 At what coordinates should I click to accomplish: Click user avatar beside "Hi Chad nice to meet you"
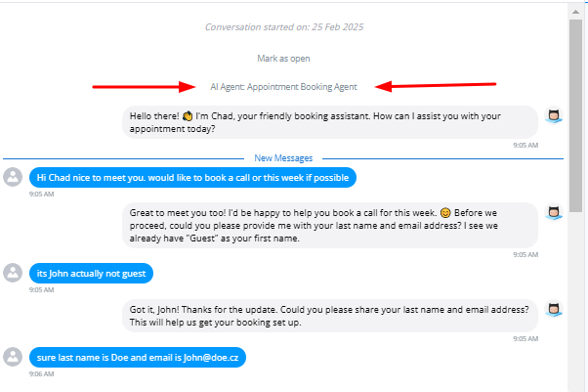pos(14,177)
